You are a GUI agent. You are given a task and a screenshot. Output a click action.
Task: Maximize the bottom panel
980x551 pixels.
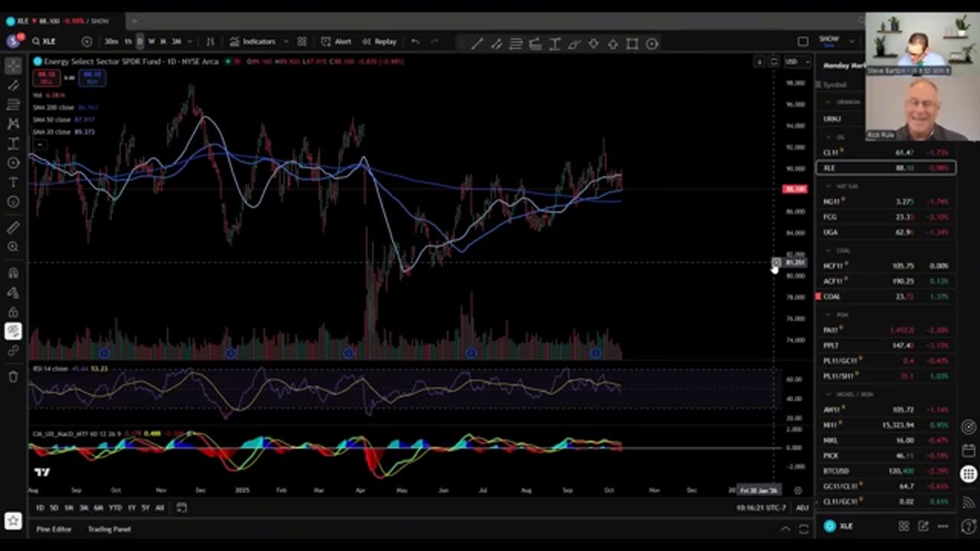pyautogui.click(x=803, y=529)
